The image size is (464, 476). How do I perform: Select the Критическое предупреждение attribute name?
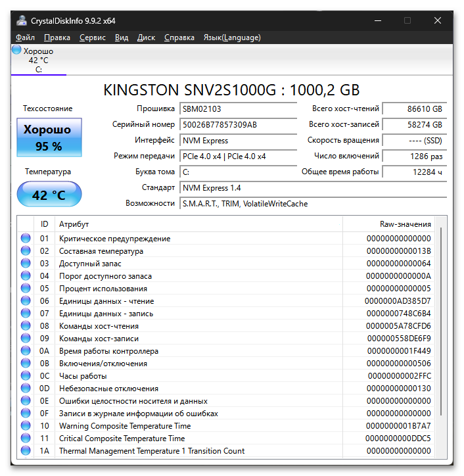coord(115,239)
